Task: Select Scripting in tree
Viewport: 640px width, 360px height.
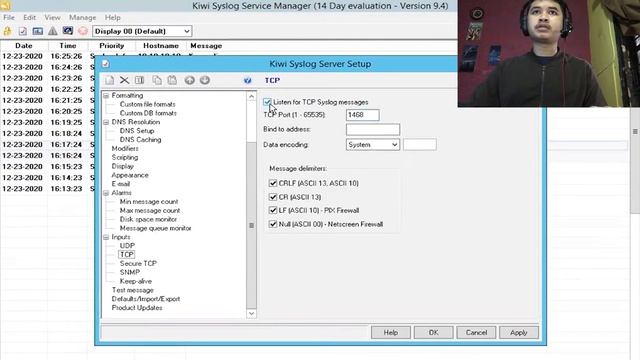Action: [124, 157]
